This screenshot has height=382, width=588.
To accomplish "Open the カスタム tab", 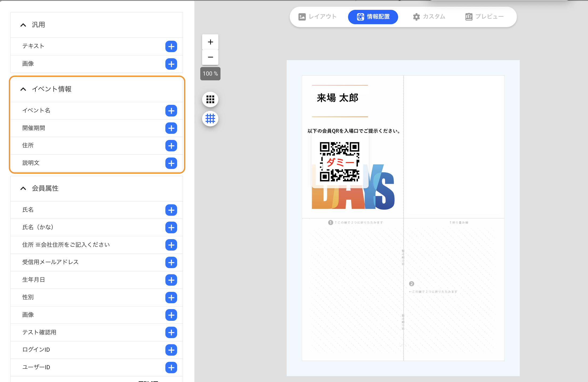I will pyautogui.click(x=429, y=17).
